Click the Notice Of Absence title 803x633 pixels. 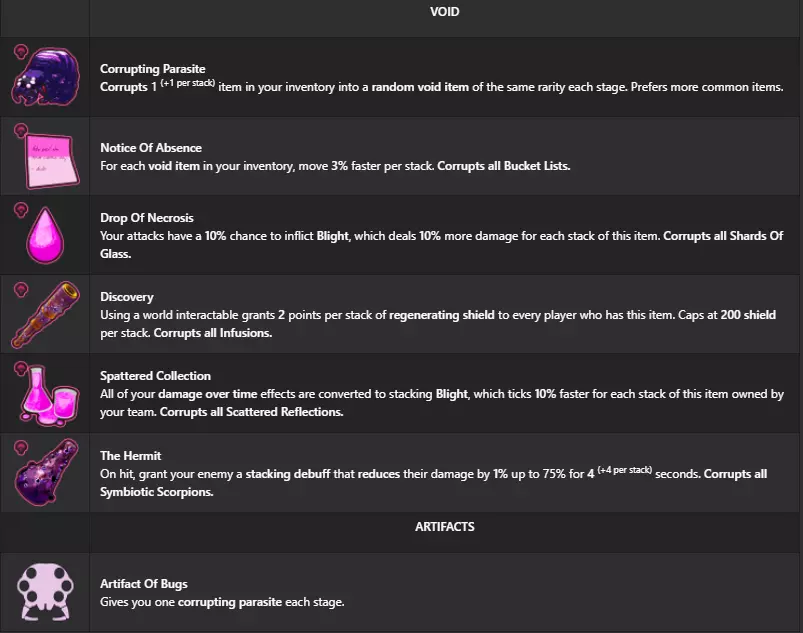point(150,148)
